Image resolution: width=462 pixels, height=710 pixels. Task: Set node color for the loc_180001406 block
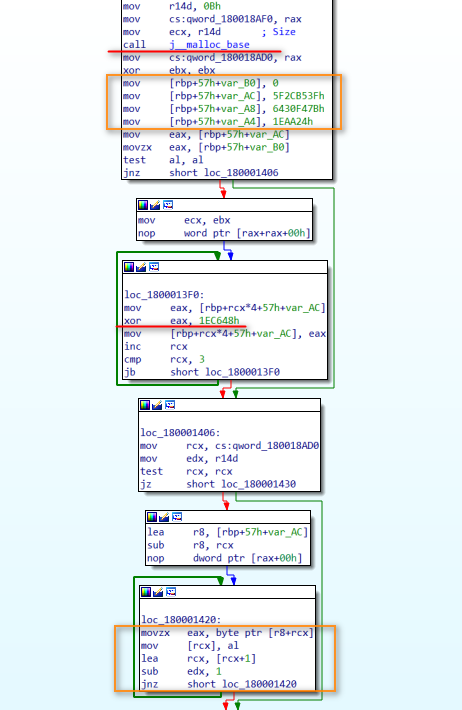click(x=145, y=405)
